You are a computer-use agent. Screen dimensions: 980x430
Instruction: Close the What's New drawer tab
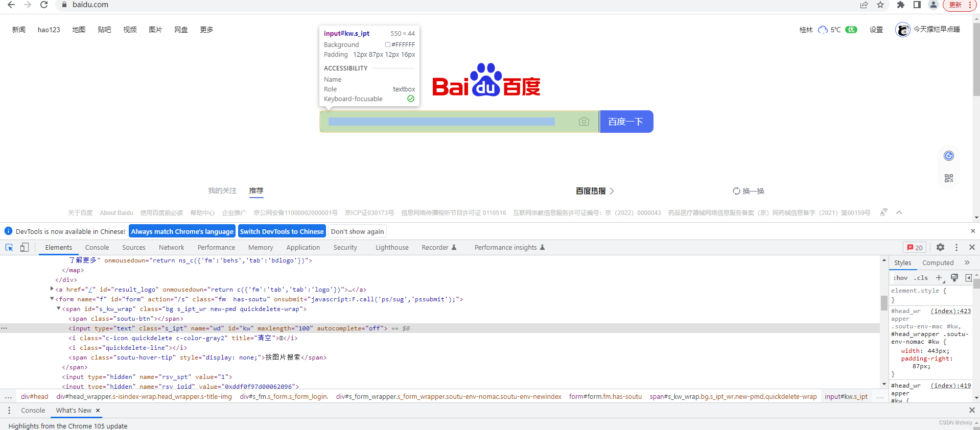pyautogui.click(x=98, y=410)
